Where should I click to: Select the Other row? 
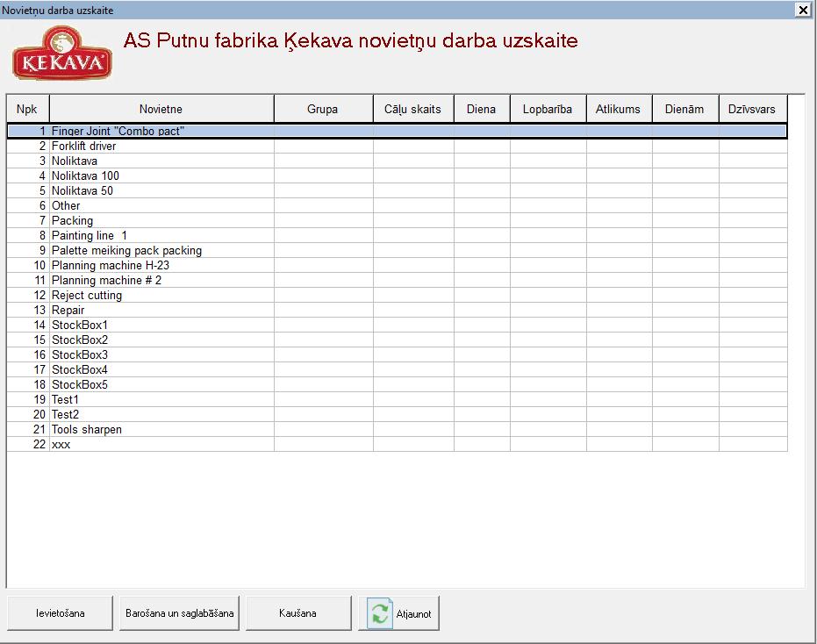397,206
